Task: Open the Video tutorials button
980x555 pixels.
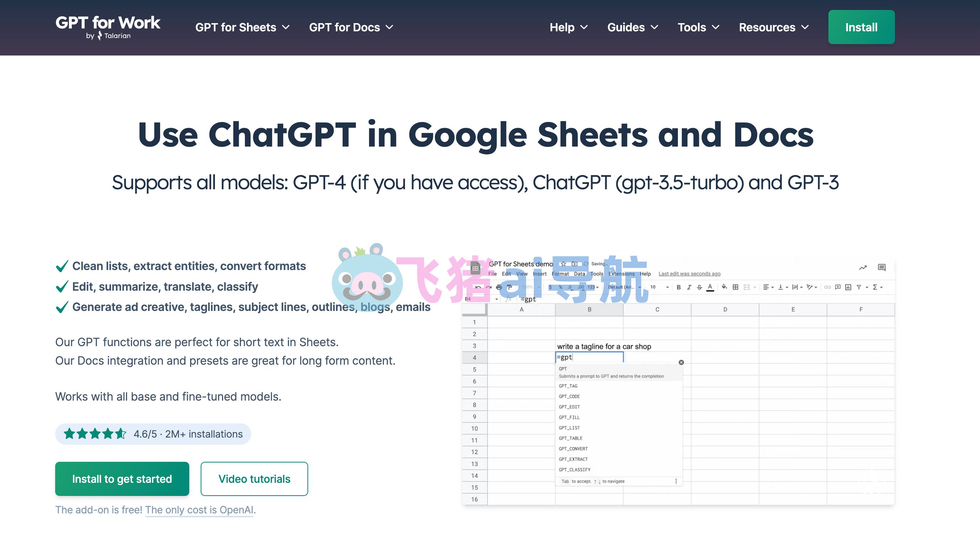Action: (x=254, y=479)
